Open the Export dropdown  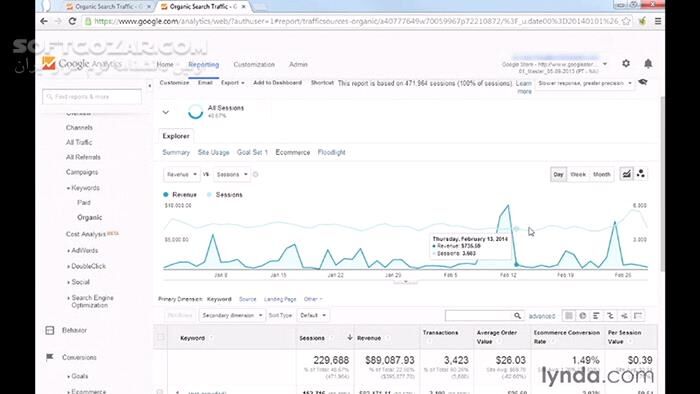pos(233,83)
